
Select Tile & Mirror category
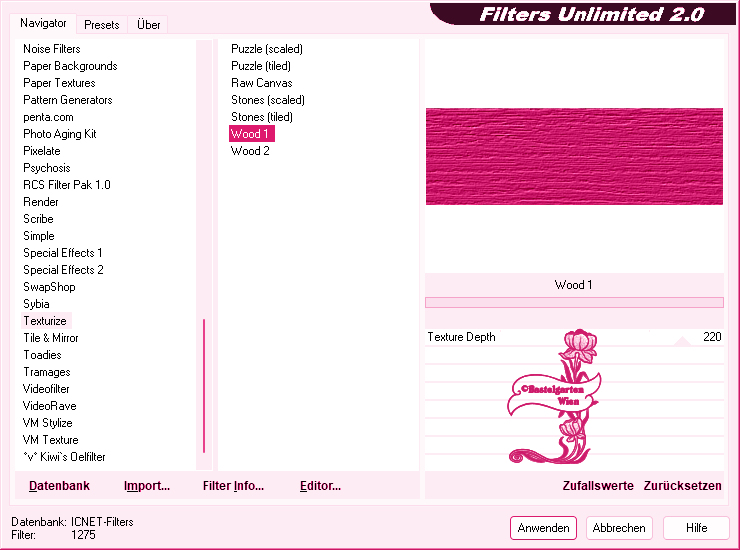tap(50, 338)
